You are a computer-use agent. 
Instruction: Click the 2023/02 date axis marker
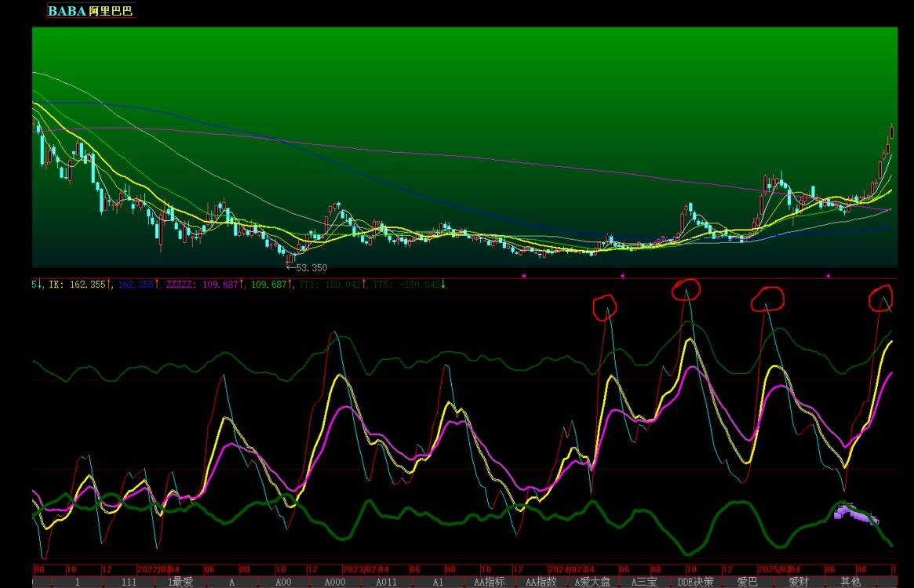click(359, 569)
